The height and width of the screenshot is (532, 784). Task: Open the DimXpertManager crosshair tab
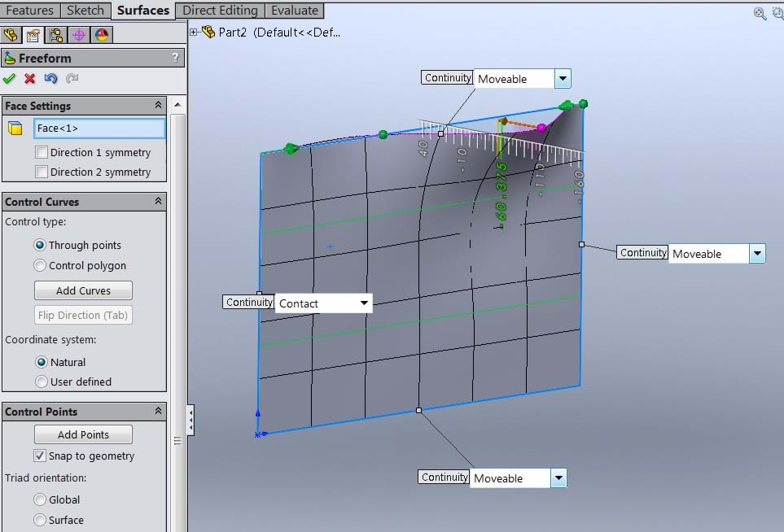coord(79,35)
